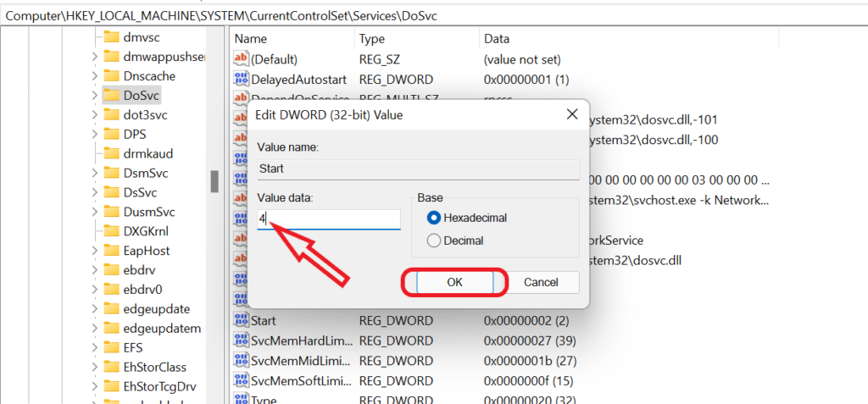Click the ebdrv0 folder icon

[111, 290]
